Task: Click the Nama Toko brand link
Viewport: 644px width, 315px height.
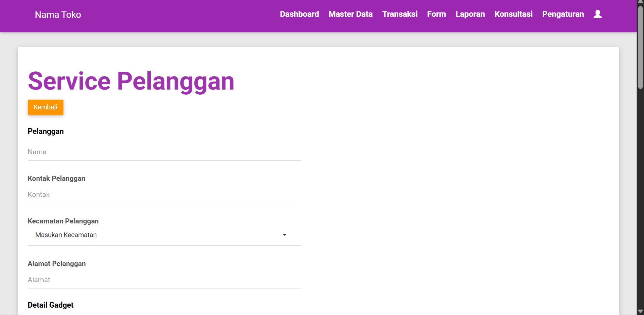Action: pos(58,15)
